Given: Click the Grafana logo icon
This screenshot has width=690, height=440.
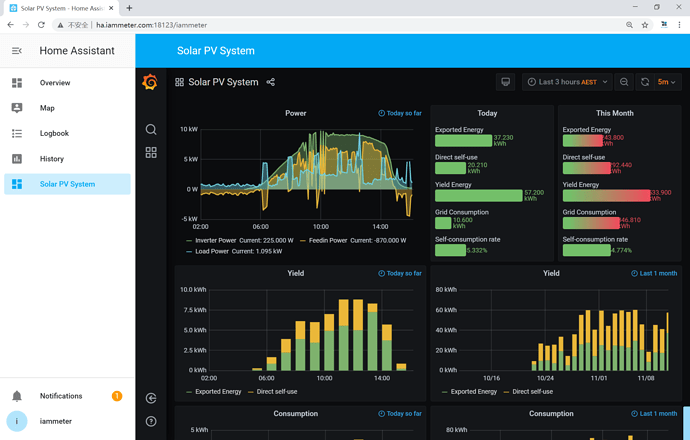Looking at the screenshot, I should coord(150,82).
